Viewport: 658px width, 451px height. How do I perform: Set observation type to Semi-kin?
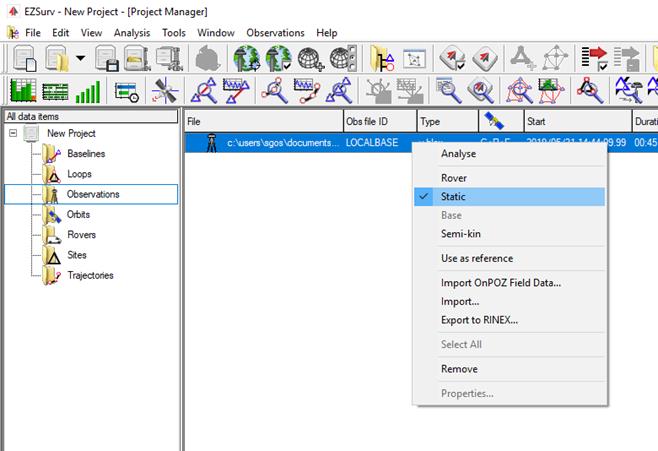[509, 234]
